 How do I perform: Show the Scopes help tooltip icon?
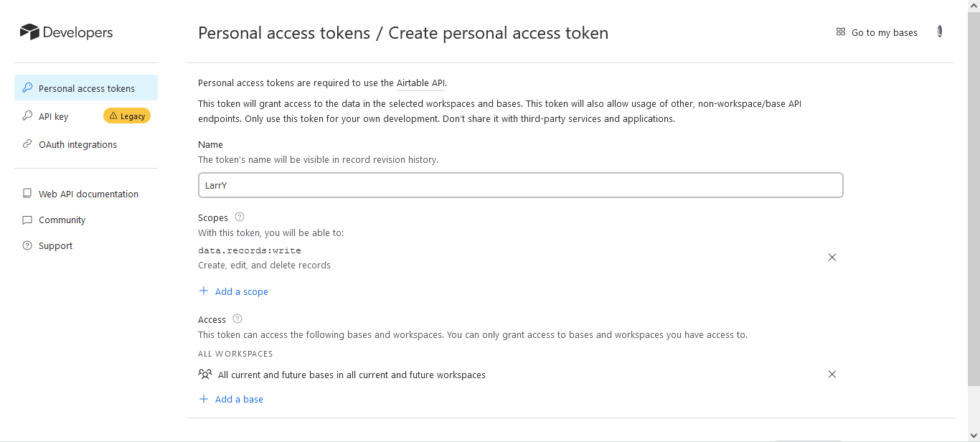coord(240,217)
